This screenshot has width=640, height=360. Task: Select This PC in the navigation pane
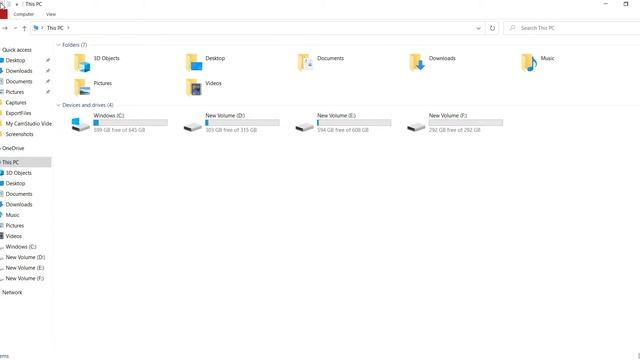[25, 162]
